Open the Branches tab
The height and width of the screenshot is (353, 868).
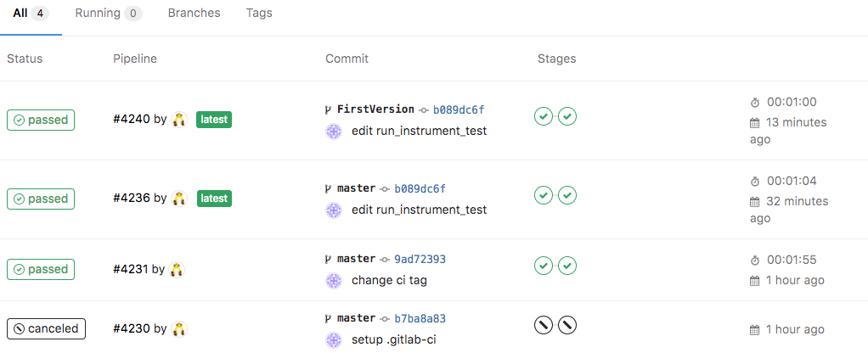pos(194,14)
